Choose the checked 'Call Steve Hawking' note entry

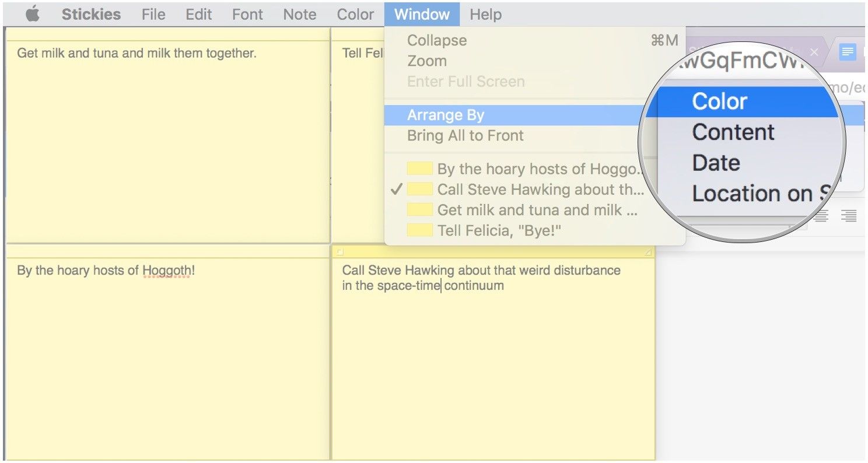[x=540, y=190]
